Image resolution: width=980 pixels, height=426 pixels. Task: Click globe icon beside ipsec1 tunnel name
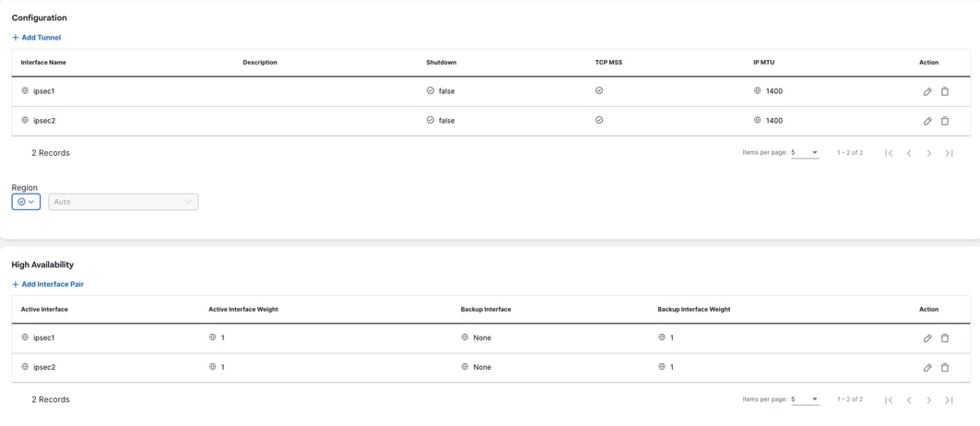click(x=25, y=90)
